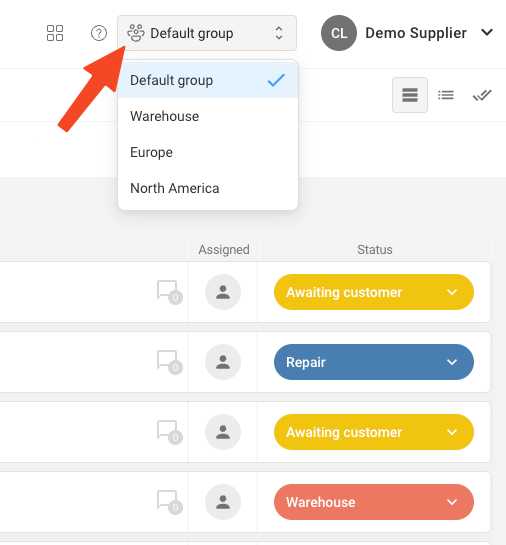Click the Status column header

[x=375, y=250]
